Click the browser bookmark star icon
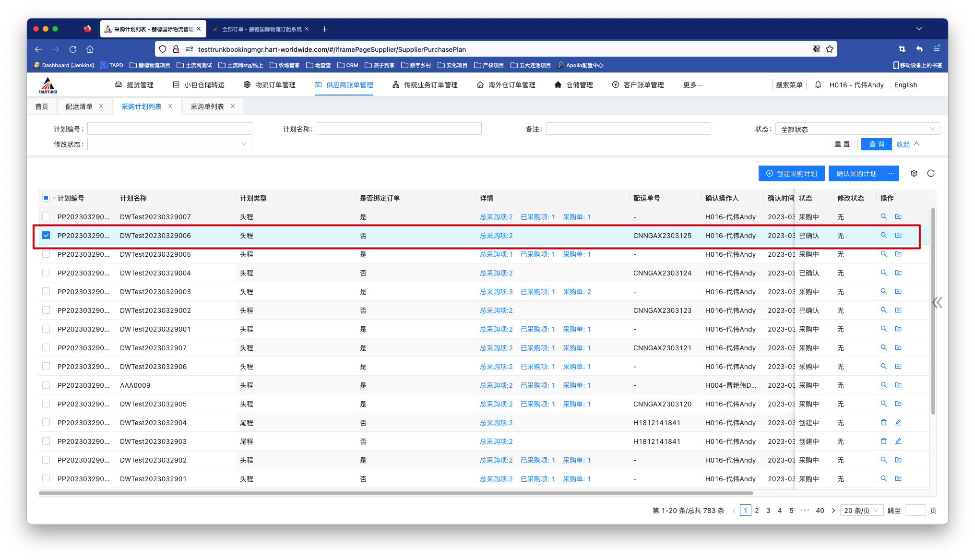This screenshot has height=560, width=975. click(x=830, y=49)
